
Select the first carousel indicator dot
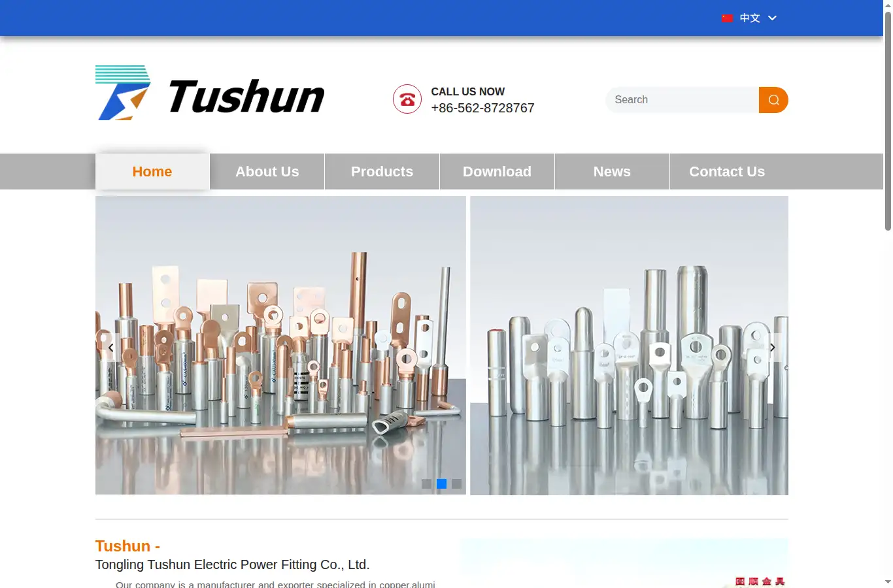(x=426, y=484)
